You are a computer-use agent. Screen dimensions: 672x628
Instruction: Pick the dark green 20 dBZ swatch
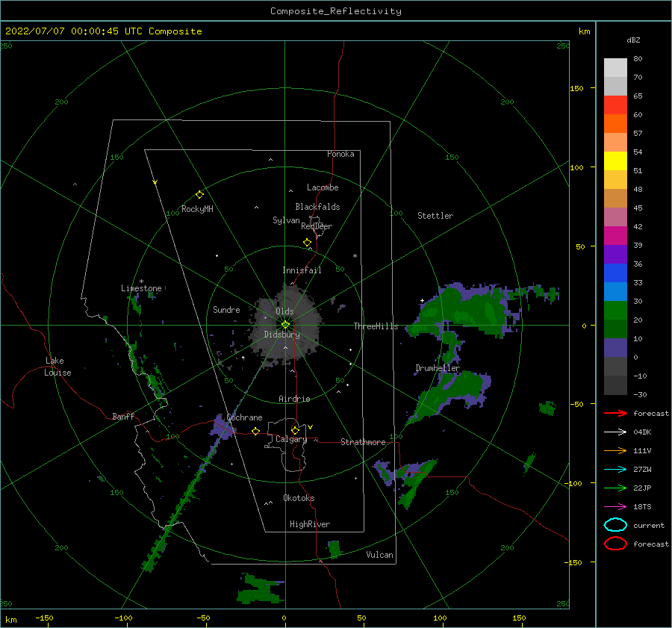615,329
